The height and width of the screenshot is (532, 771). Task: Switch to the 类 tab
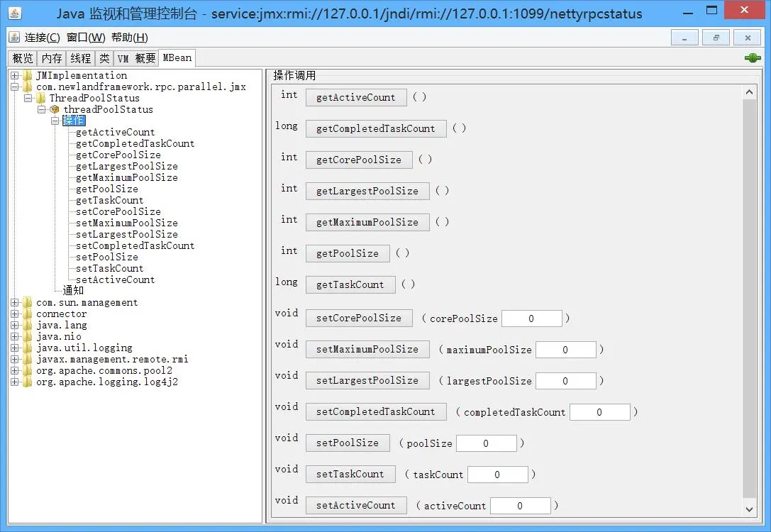click(104, 58)
